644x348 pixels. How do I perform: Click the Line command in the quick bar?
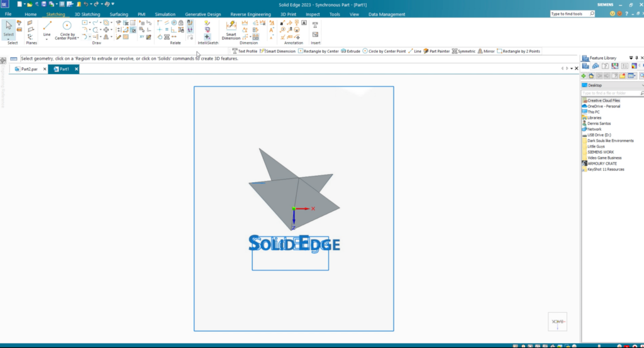click(x=414, y=52)
